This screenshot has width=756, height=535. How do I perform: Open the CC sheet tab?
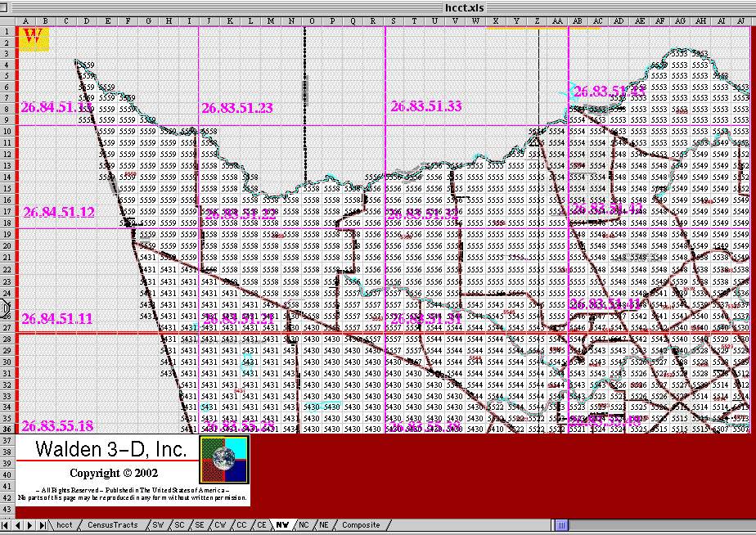[x=241, y=525]
